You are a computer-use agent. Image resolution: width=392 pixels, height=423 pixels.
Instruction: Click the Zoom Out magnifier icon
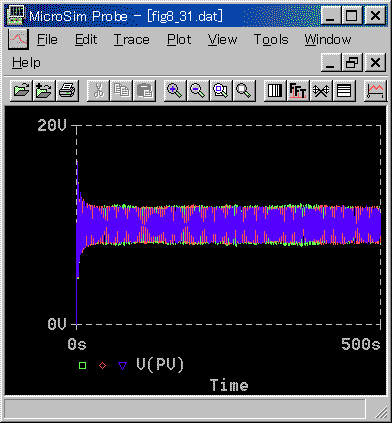(x=198, y=90)
